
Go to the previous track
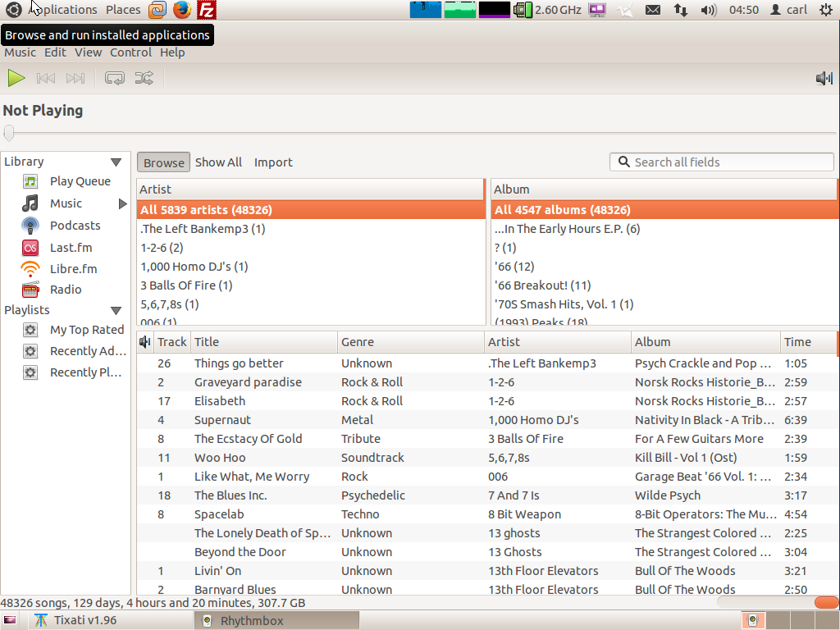[46, 78]
